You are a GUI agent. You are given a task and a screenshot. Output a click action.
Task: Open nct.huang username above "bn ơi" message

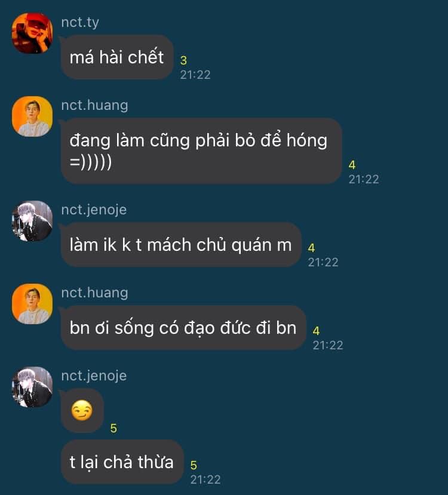(95, 293)
